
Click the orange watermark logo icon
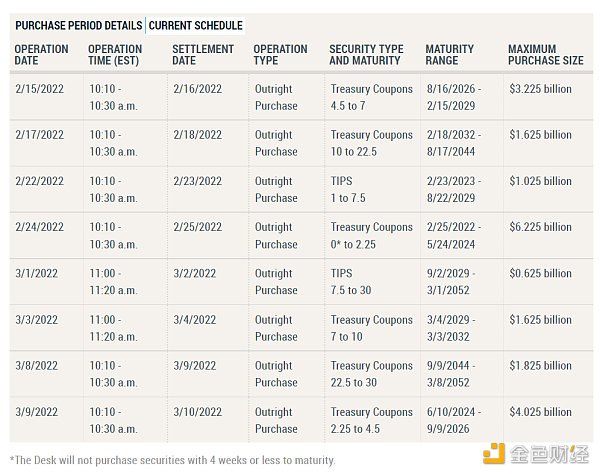(x=494, y=454)
